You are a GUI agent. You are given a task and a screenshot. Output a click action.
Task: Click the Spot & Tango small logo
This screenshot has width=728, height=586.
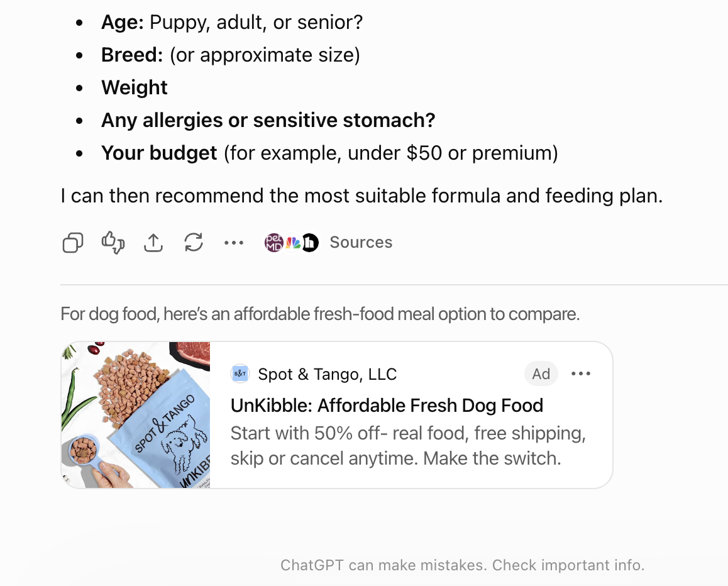tap(240, 374)
